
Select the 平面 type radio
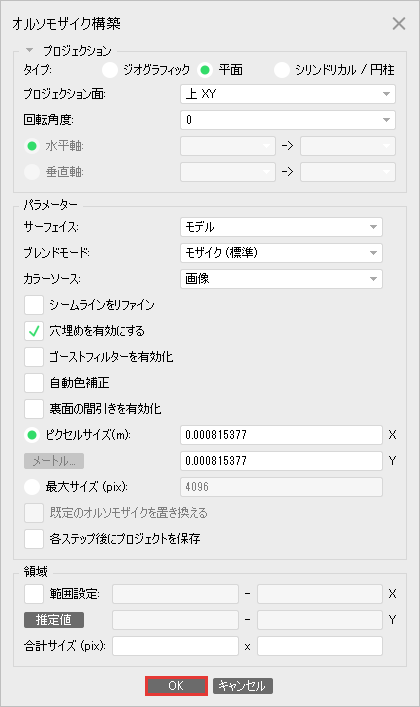(205, 70)
